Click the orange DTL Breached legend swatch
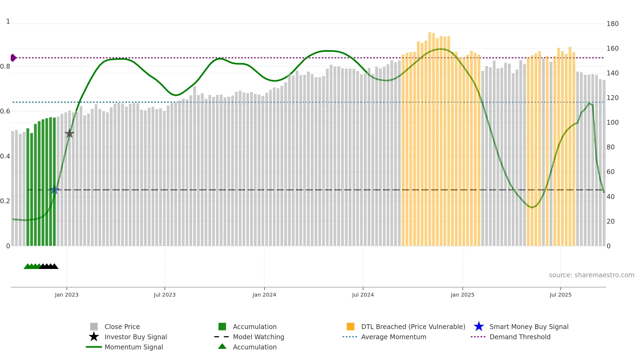This screenshot has width=644, height=362. pyautogui.click(x=350, y=327)
